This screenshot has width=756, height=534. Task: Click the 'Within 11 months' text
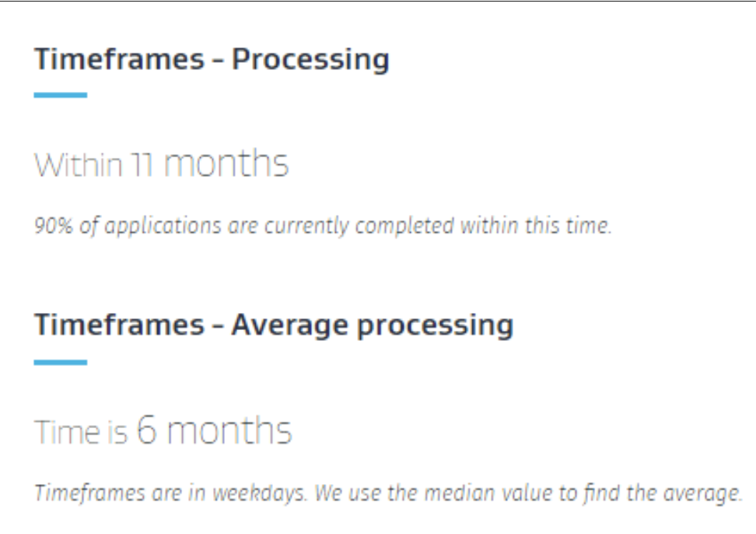(x=162, y=163)
